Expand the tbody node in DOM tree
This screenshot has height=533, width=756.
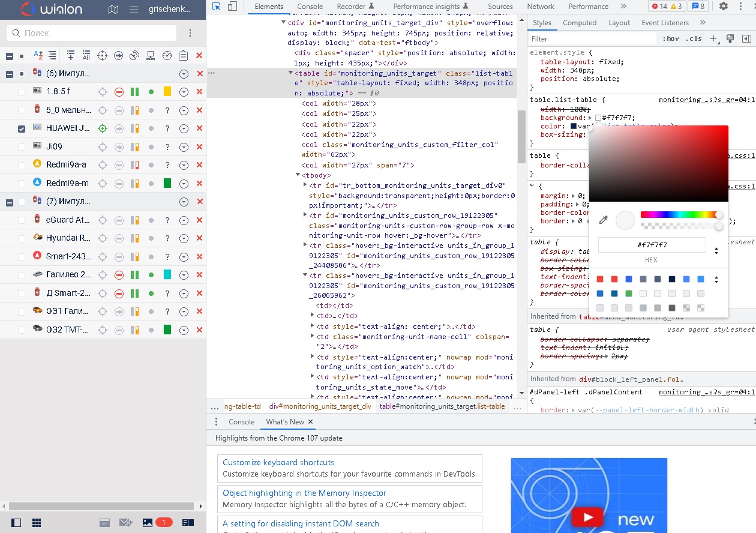(298, 175)
